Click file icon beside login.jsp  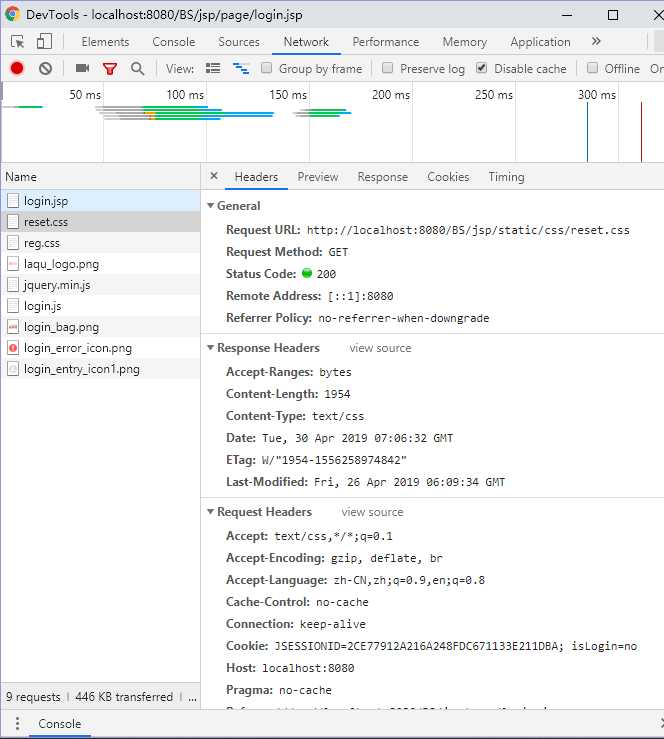click(13, 201)
